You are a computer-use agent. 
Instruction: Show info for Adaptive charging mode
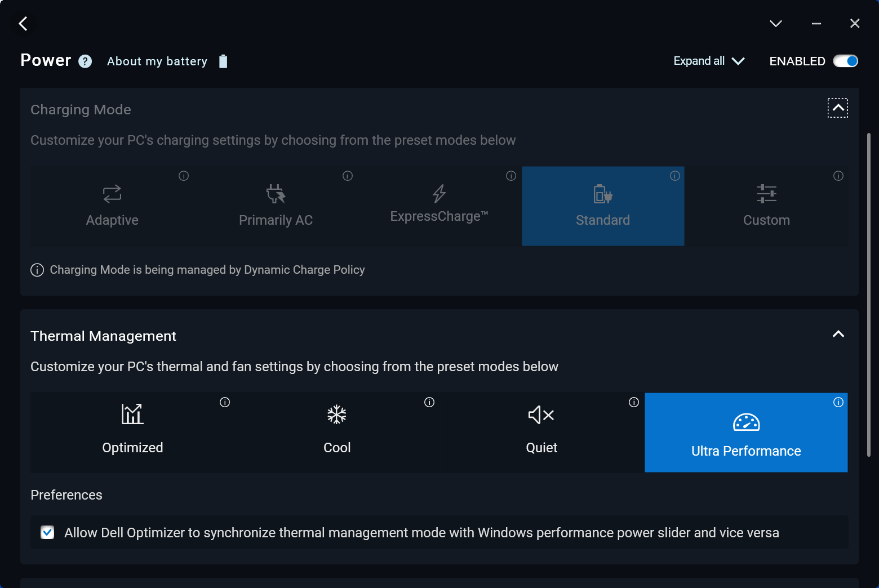click(184, 176)
